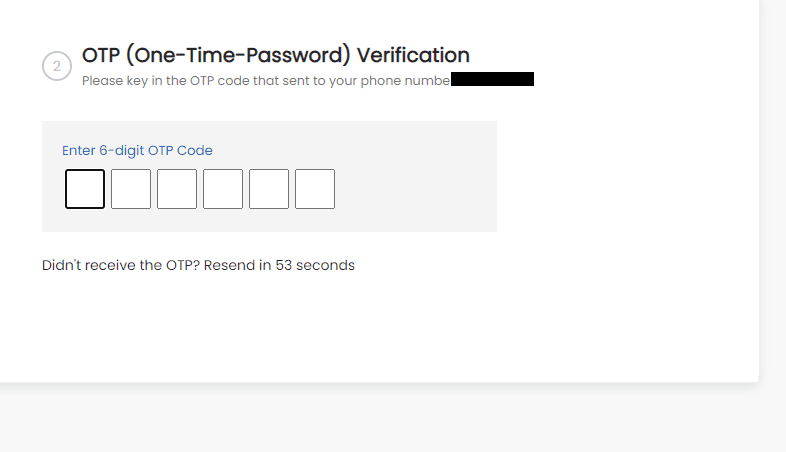Choose the fifth OTP digit box
The image size is (786, 452).
click(269, 189)
